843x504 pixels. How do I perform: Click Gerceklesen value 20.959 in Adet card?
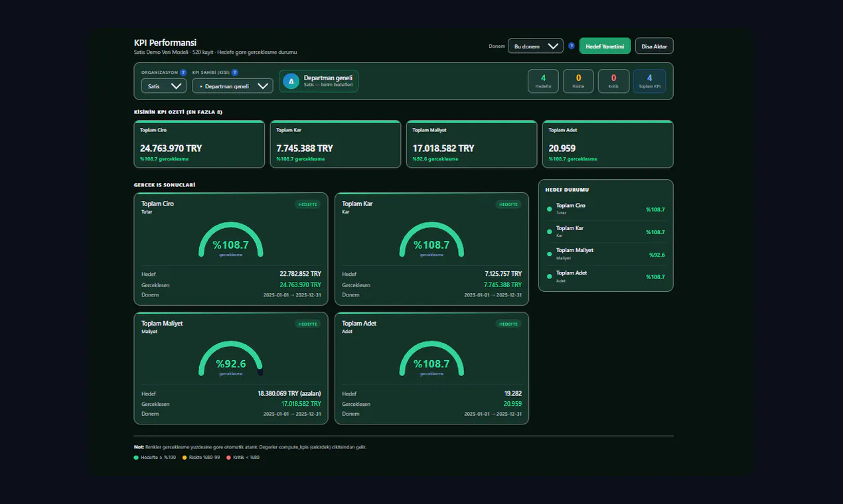[x=512, y=404]
